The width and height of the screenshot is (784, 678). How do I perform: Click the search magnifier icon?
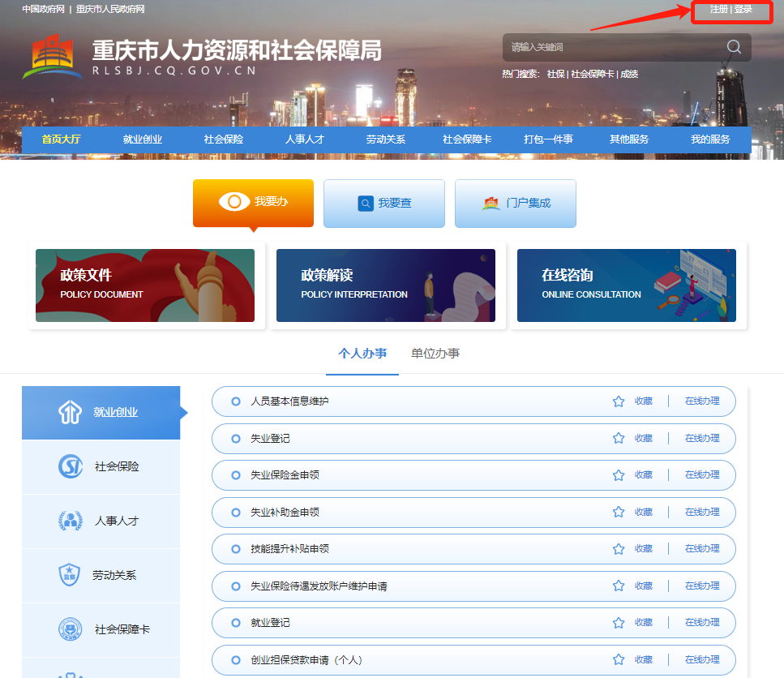(734, 47)
